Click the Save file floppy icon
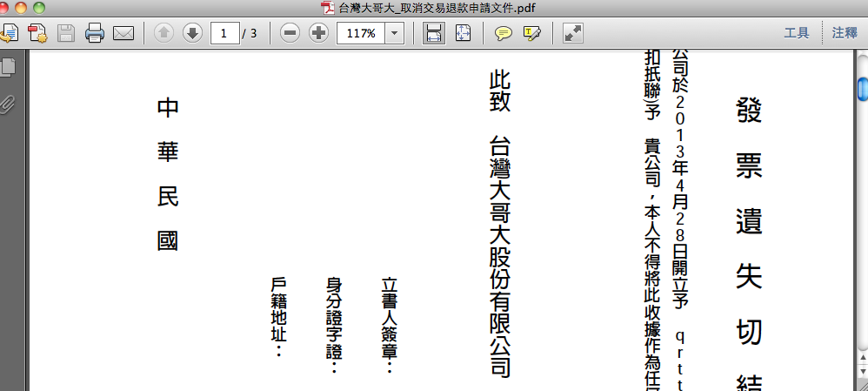 tap(66, 33)
